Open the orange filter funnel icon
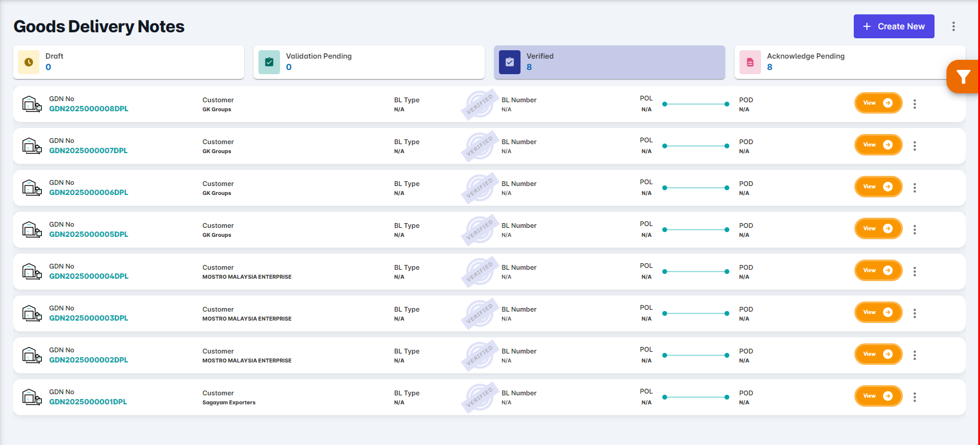This screenshot has height=445, width=980. tap(963, 77)
